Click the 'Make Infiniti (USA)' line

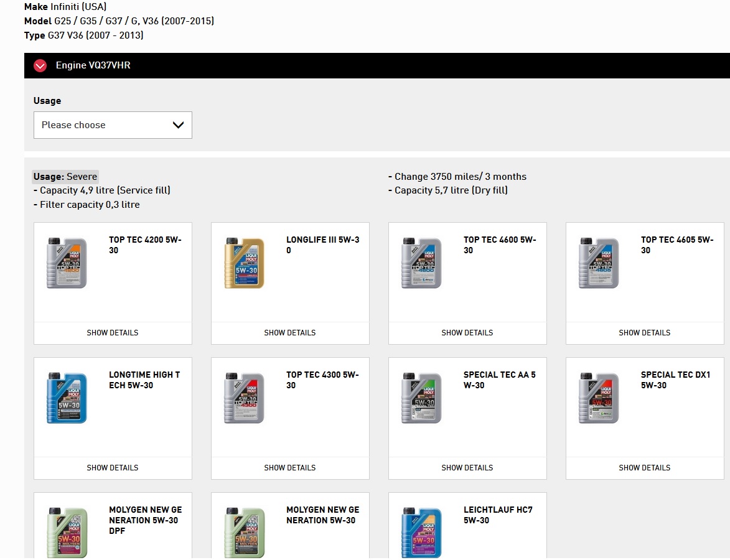click(x=65, y=6)
